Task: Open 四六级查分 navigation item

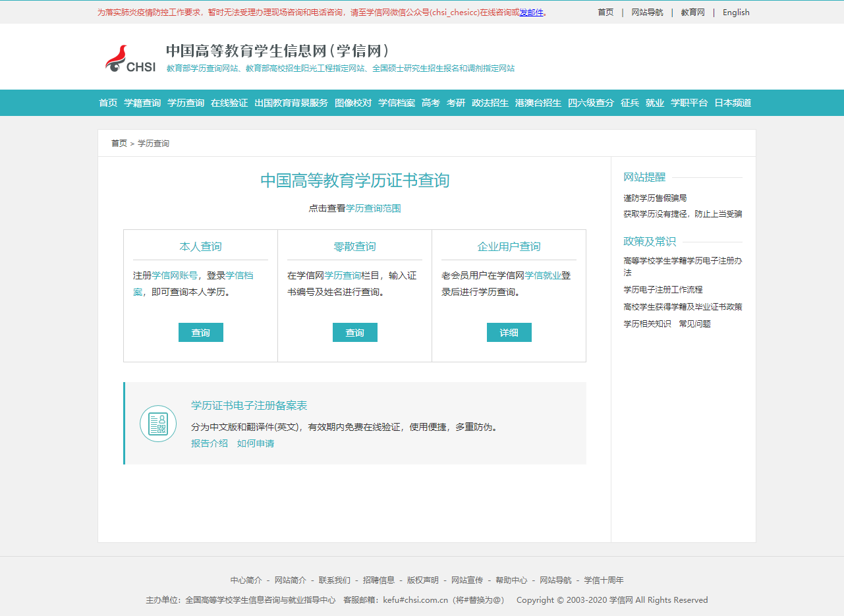Action: click(591, 103)
